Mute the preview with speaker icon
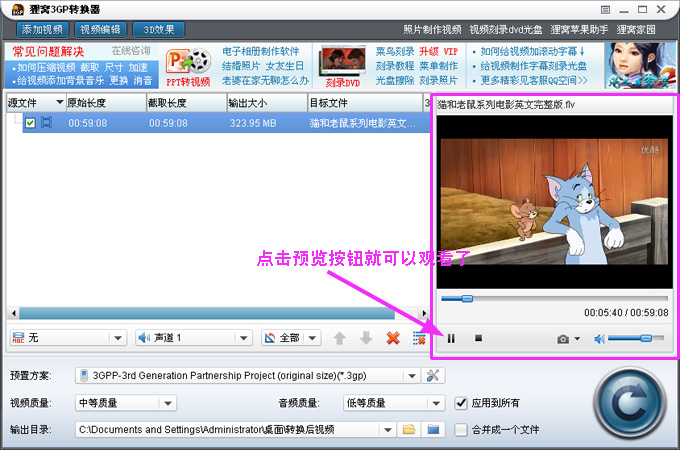 (x=599, y=339)
